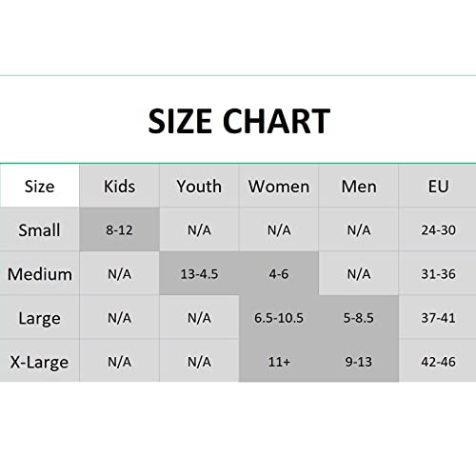
Task: Click the EU column header
Action: coord(438,186)
